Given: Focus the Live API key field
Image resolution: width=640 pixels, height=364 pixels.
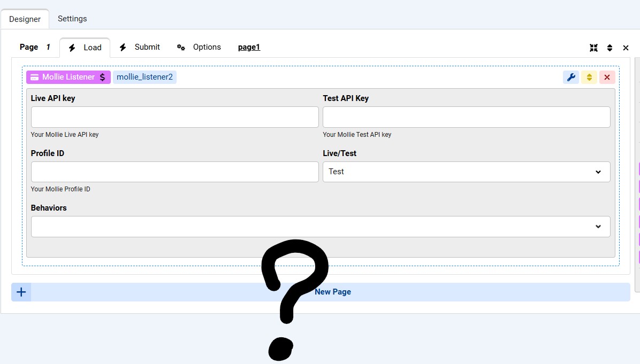Looking at the screenshot, I should [x=174, y=117].
